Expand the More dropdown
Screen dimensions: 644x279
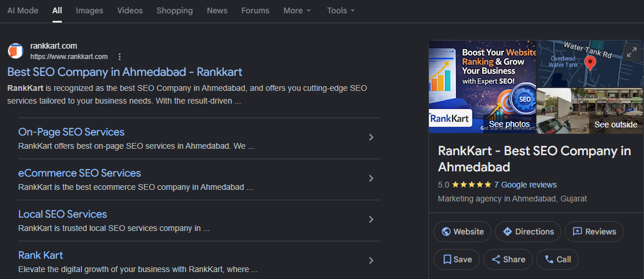(297, 10)
